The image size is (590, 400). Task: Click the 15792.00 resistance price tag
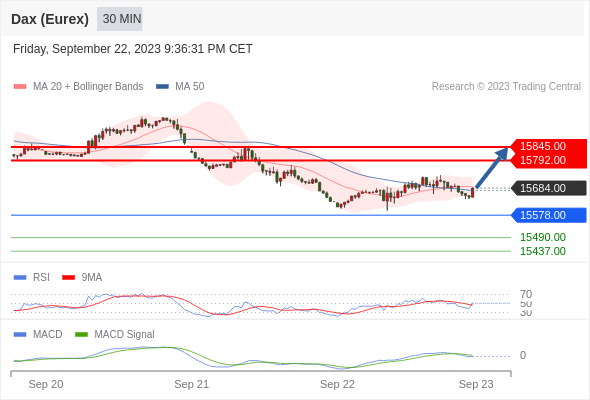point(543,160)
